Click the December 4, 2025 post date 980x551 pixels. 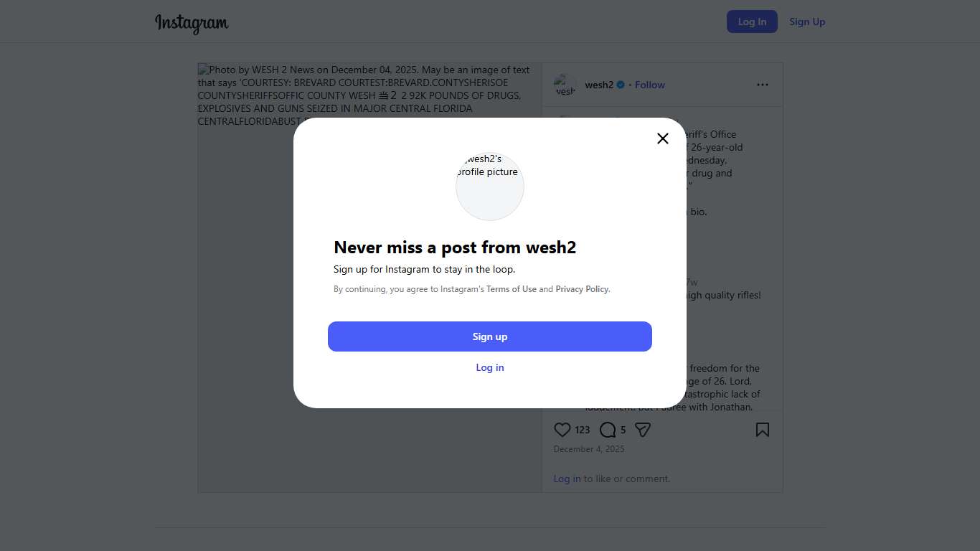tap(589, 449)
